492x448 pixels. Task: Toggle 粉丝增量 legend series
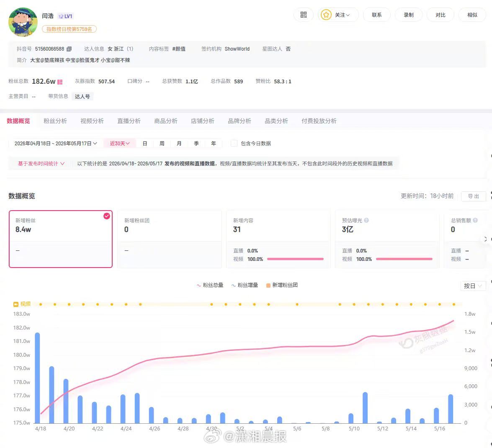pyautogui.click(x=245, y=285)
